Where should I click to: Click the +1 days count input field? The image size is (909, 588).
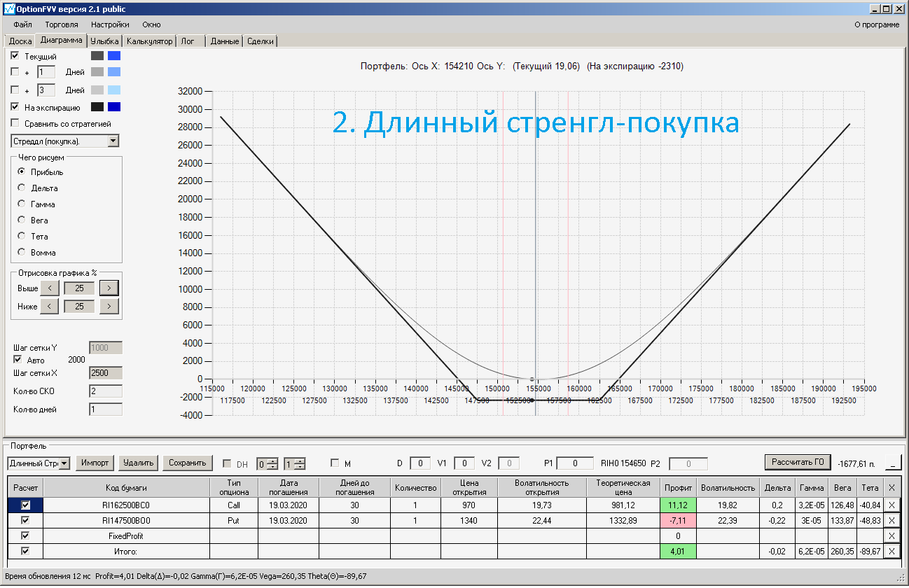coord(46,71)
